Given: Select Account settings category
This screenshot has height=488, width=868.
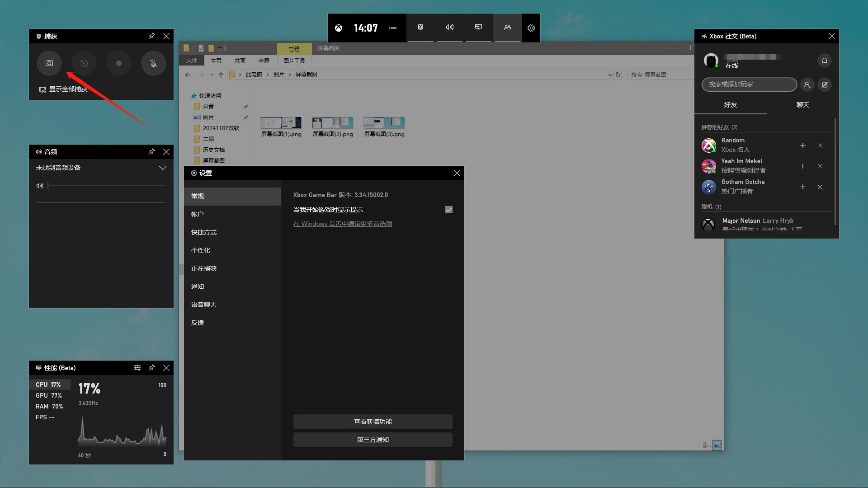Looking at the screenshot, I should coord(233,214).
